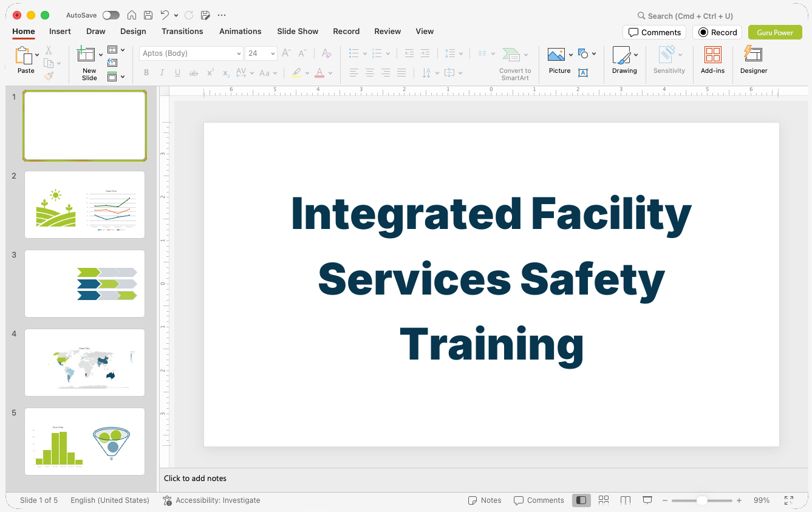
Task: Switch to Reading view
Action: [x=626, y=500]
